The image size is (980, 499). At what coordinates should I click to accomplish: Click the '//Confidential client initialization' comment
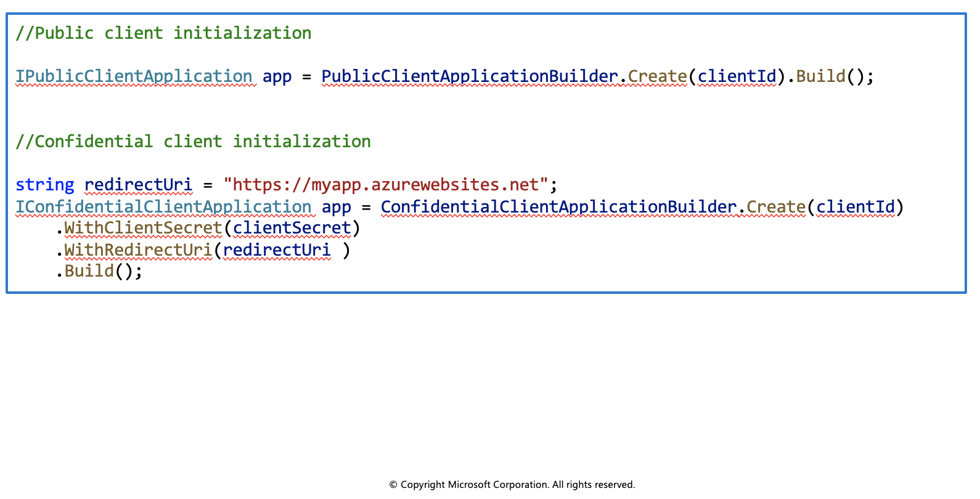[193, 142]
